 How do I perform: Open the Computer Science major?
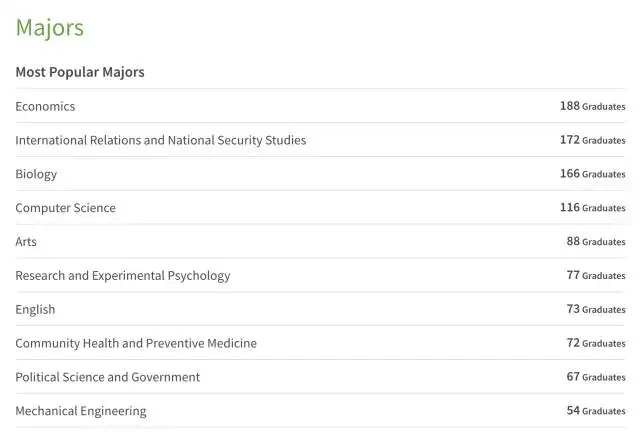click(x=65, y=208)
